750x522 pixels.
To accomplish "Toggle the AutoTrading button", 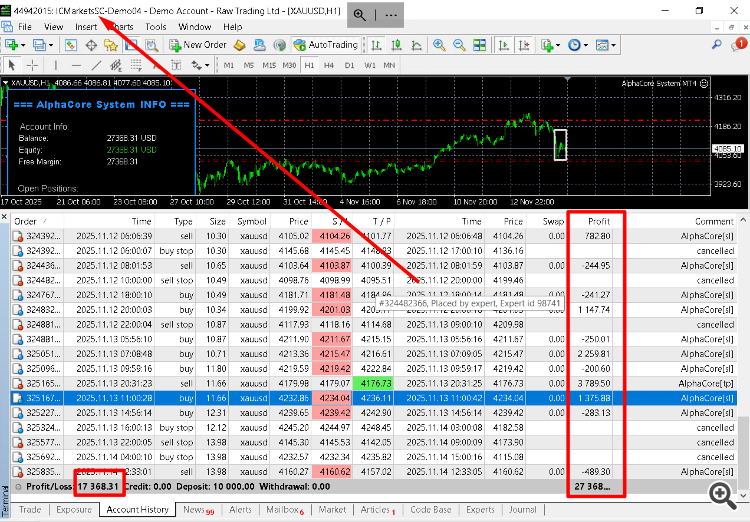I will [326, 45].
